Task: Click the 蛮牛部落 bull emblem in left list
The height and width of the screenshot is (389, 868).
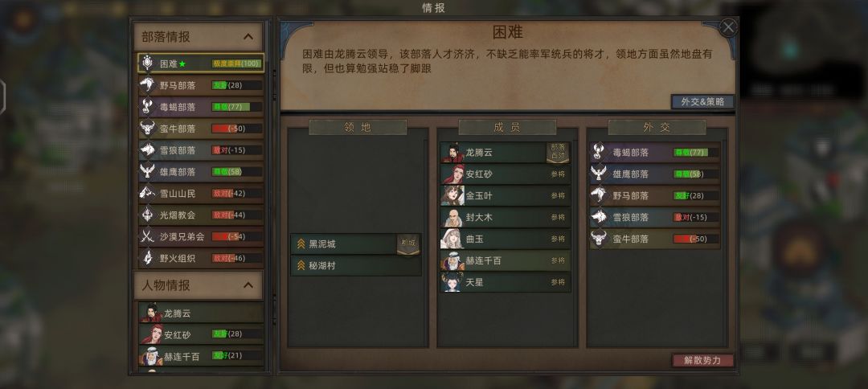Action: point(147,129)
